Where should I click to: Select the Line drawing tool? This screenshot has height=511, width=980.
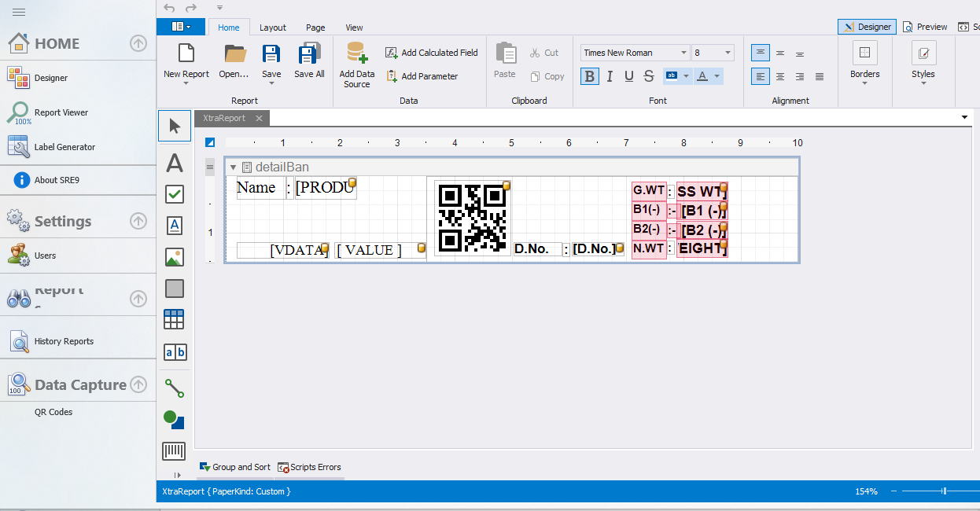(175, 388)
